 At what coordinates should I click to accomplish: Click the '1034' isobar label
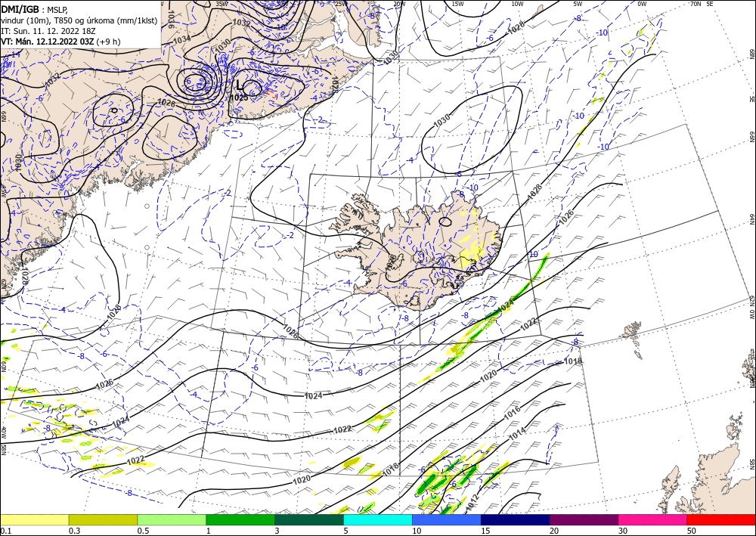point(181,39)
